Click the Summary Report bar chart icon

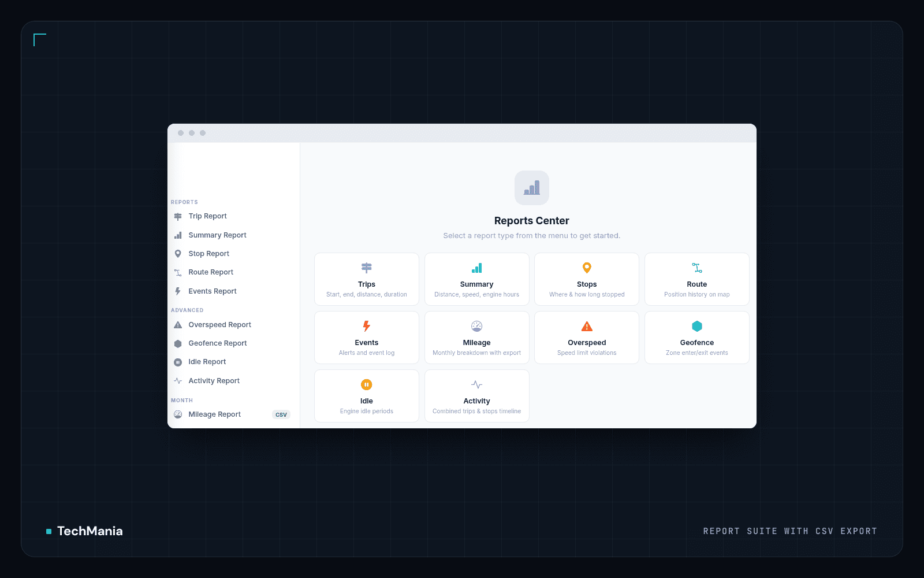coord(178,235)
